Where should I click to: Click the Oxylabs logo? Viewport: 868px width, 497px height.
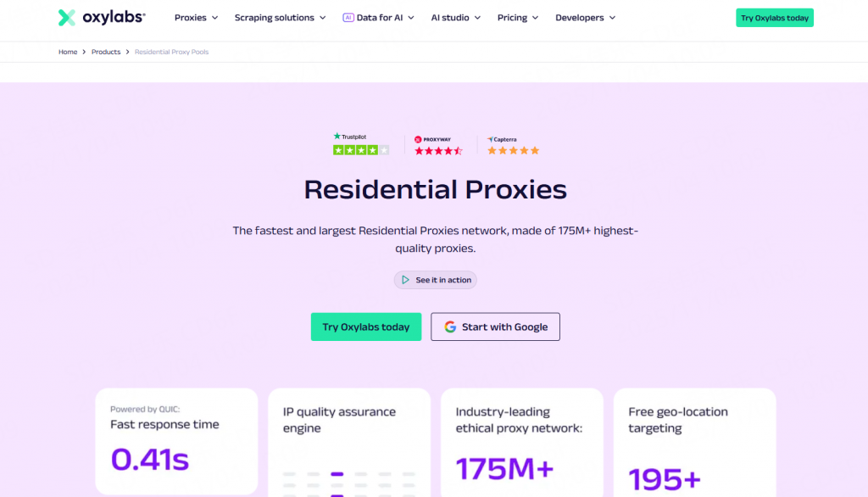[101, 17]
